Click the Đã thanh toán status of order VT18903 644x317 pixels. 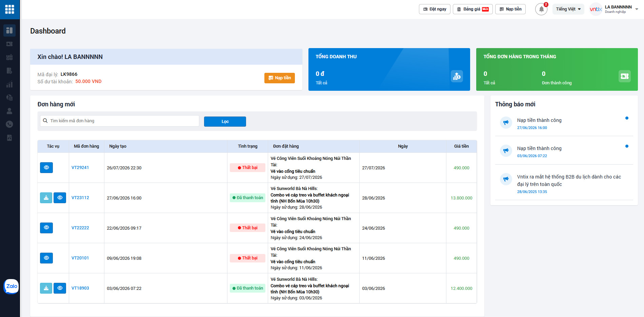point(247,288)
